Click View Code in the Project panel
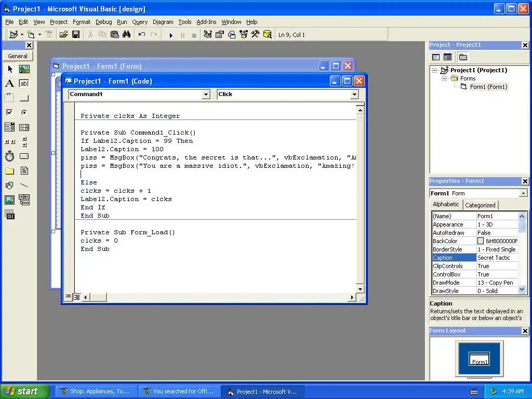The width and height of the screenshot is (532, 399). point(436,57)
